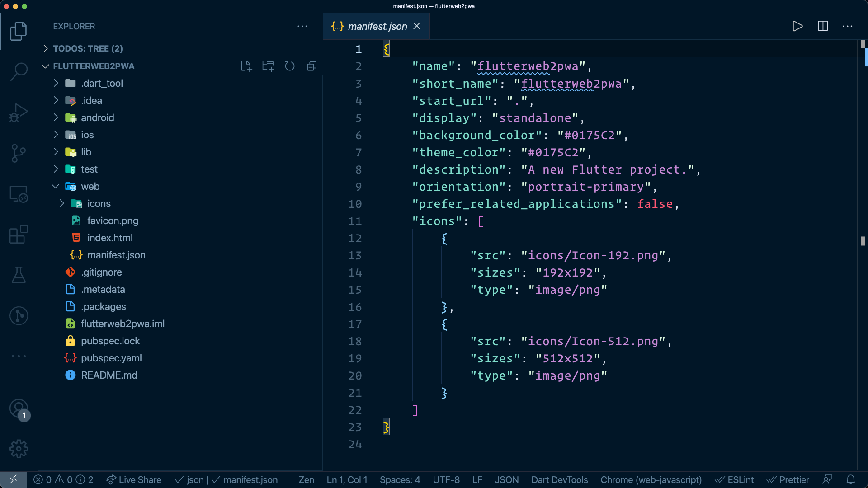Screen dimensions: 868x488
Task: Toggle Prettier in the status bar
Action: pos(788,480)
